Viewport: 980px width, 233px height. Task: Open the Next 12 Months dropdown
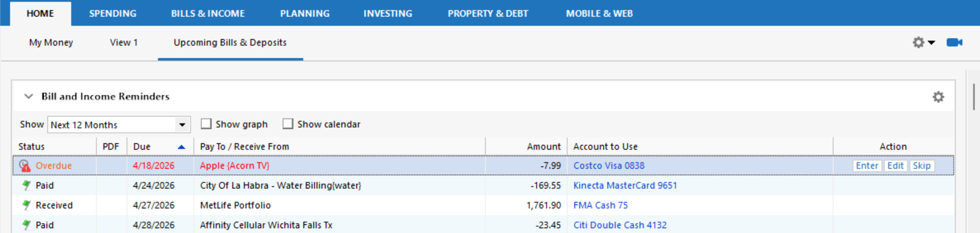tap(119, 125)
